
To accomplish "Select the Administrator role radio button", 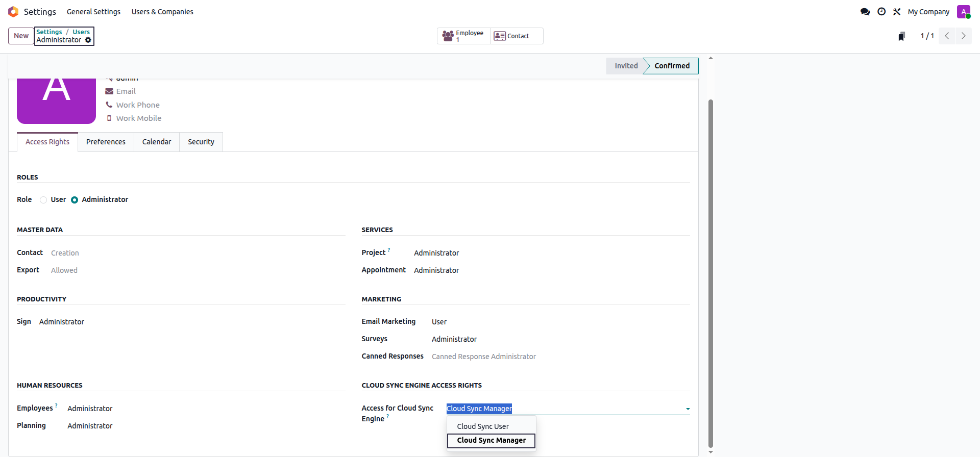I will pos(75,200).
